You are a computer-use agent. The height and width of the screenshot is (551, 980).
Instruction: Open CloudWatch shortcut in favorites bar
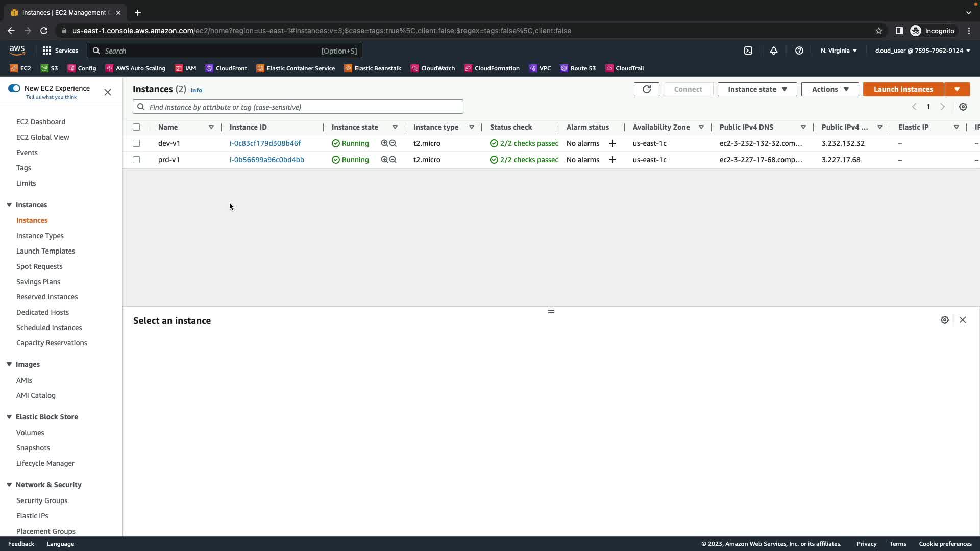(x=432, y=68)
